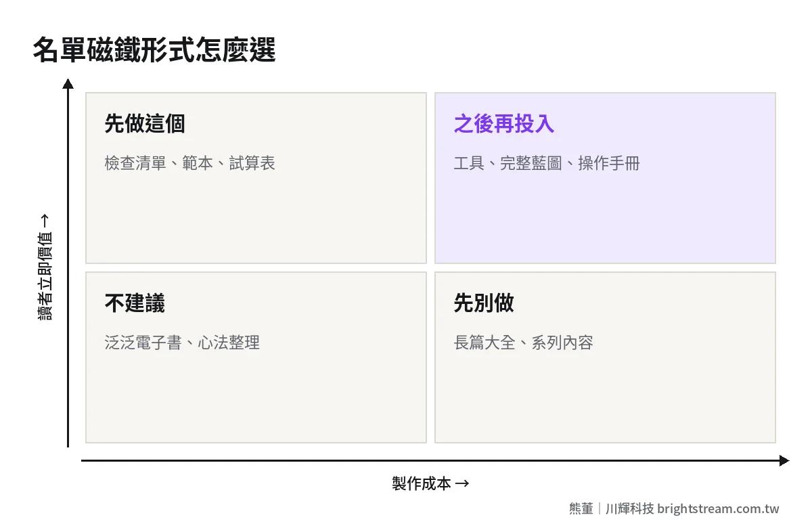Click the footer credit 熊董｜川輝科技 brightstream.com.tw
The image size is (812, 528).
tap(674, 508)
